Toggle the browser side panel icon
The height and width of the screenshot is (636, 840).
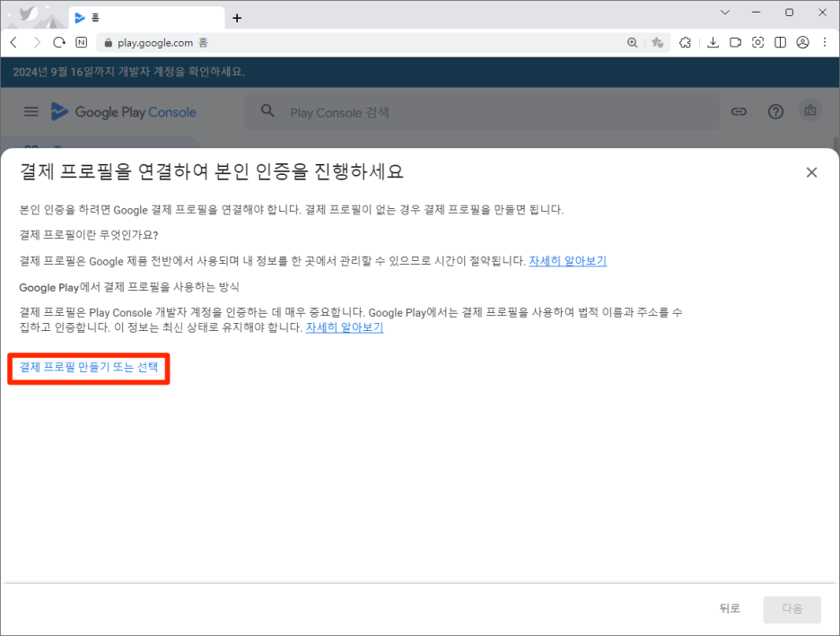tap(780, 42)
